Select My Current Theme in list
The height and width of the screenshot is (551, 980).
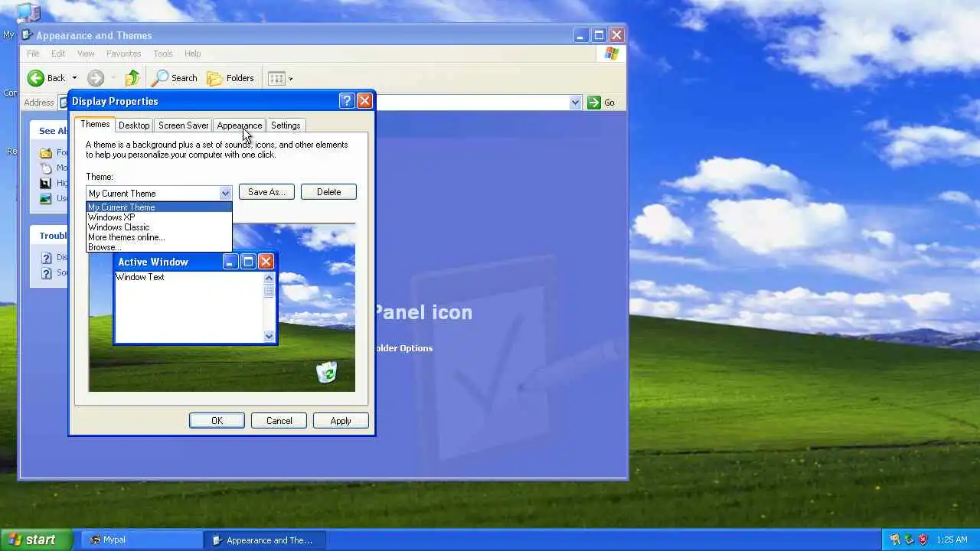tap(158, 207)
